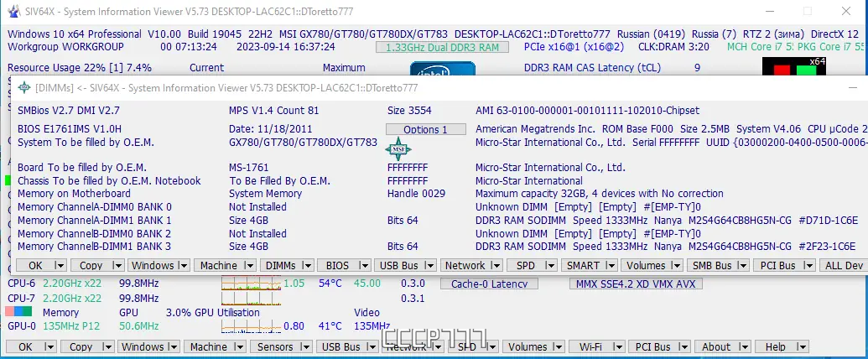Image resolution: width=868 pixels, height=359 pixels.
Task: Click Copy in the DIMMs window
Action: pos(91,265)
